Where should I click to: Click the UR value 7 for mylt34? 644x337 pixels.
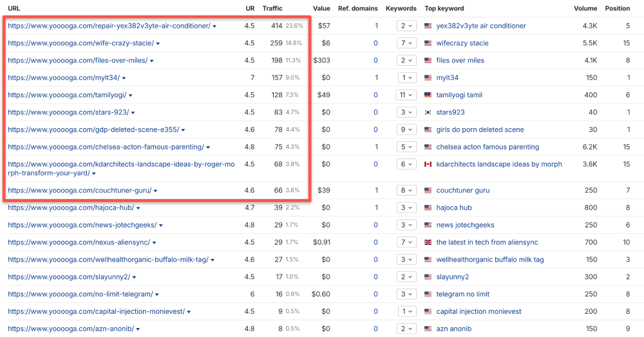coord(252,78)
